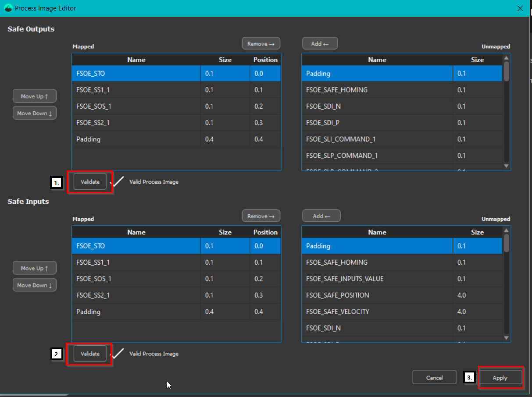Click Process Image Editor app icon in title bar
The image size is (532, 397).
(8, 8)
